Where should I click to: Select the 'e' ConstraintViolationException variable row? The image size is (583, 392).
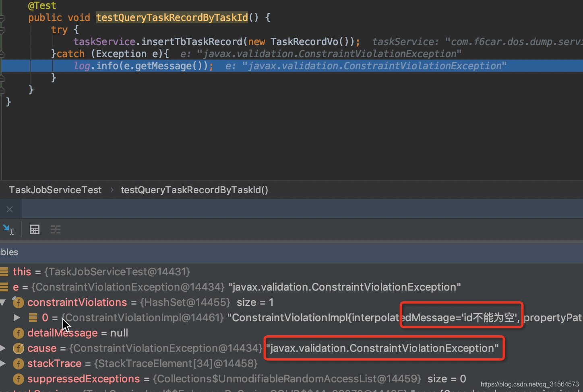291,287
